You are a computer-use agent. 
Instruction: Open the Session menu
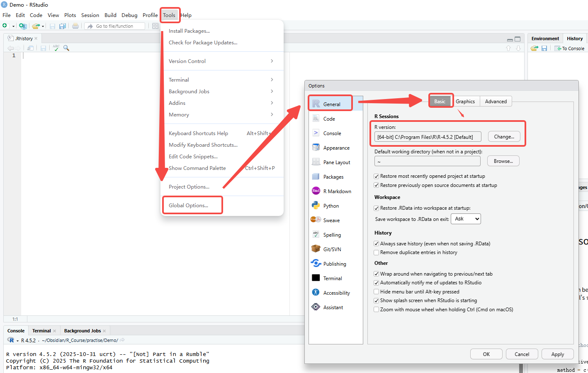click(x=90, y=15)
